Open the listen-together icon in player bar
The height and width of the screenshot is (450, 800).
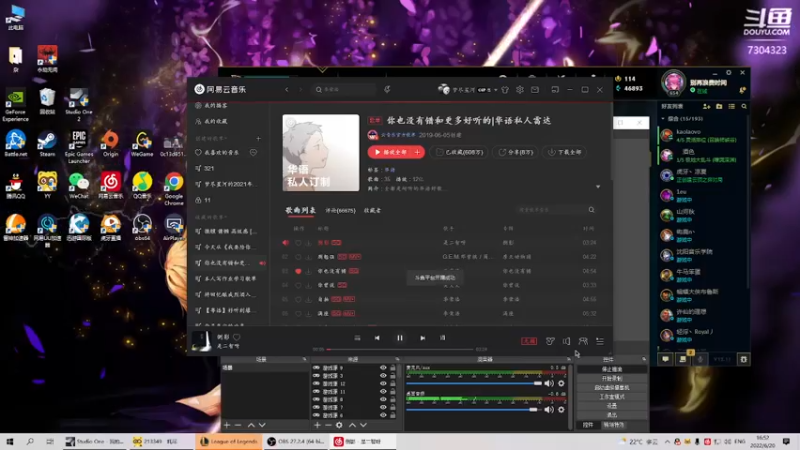tap(583, 341)
